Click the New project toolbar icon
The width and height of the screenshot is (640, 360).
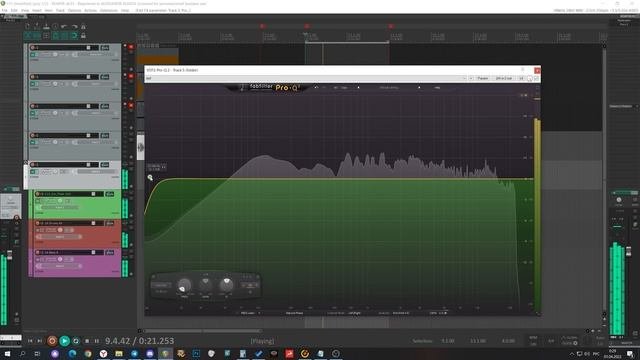[27, 27]
